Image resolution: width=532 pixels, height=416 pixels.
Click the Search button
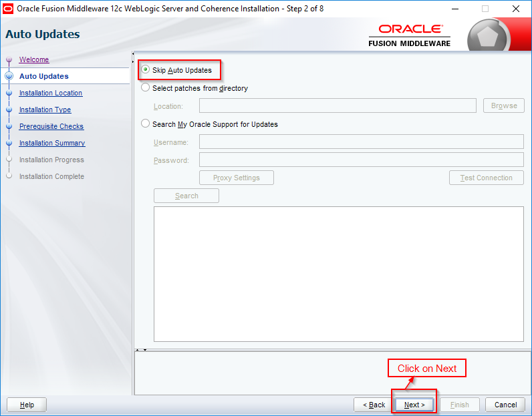pyautogui.click(x=186, y=196)
